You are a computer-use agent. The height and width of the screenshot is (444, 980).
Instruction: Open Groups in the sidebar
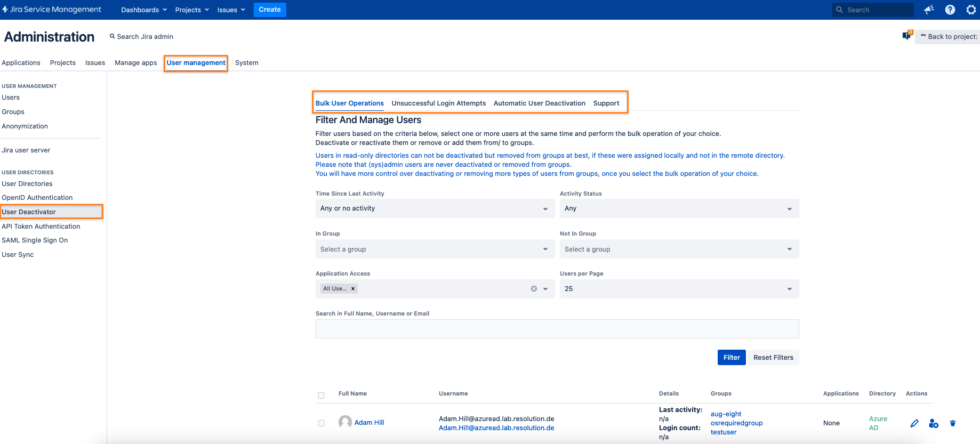click(13, 112)
